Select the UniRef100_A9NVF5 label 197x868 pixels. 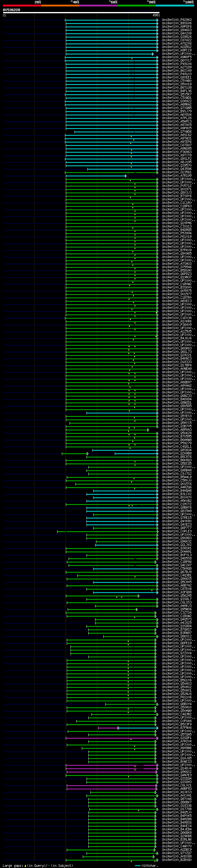176,57
